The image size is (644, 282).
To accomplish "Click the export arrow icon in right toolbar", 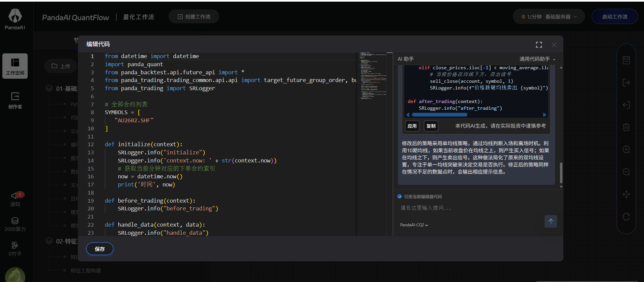I will click(x=626, y=83).
